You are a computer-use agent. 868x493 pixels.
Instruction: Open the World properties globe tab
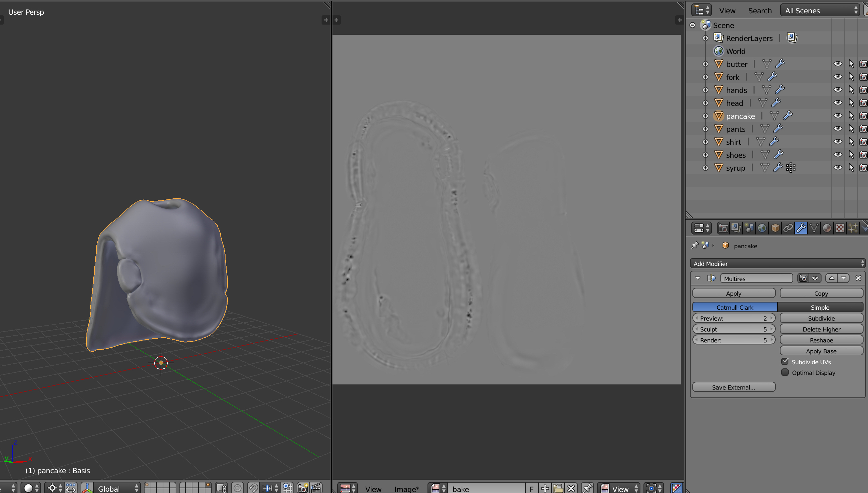click(762, 228)
